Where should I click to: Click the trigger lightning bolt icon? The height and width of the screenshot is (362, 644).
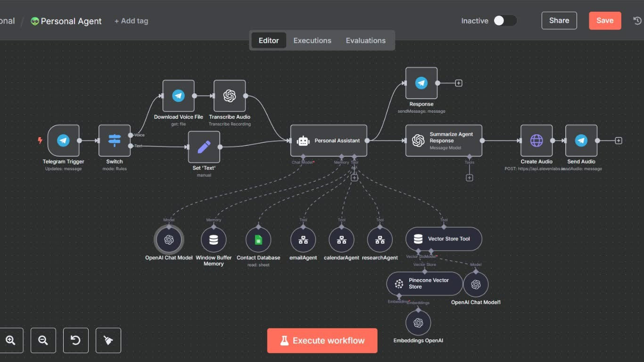pos(40,140)
